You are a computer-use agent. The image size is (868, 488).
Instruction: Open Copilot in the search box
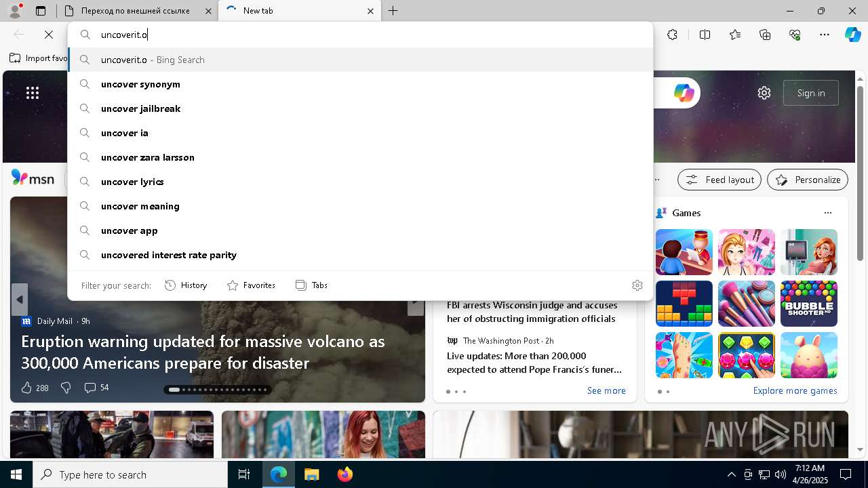coord(684,93)
